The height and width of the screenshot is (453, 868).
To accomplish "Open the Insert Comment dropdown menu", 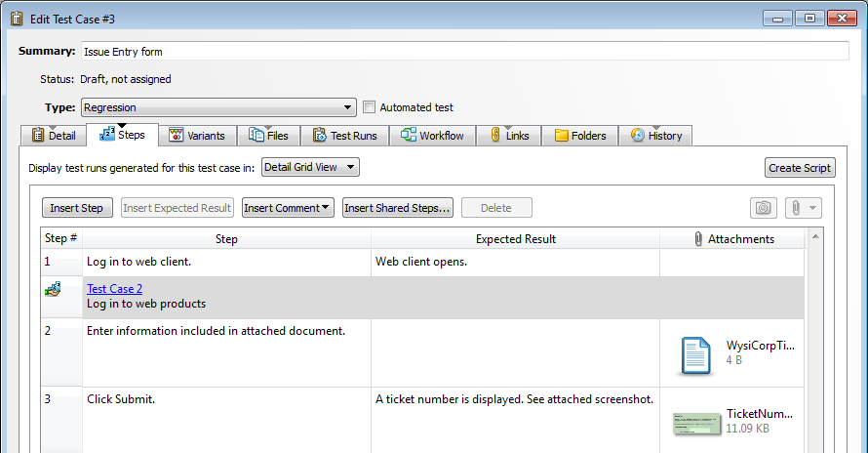I will coord(288,208).
